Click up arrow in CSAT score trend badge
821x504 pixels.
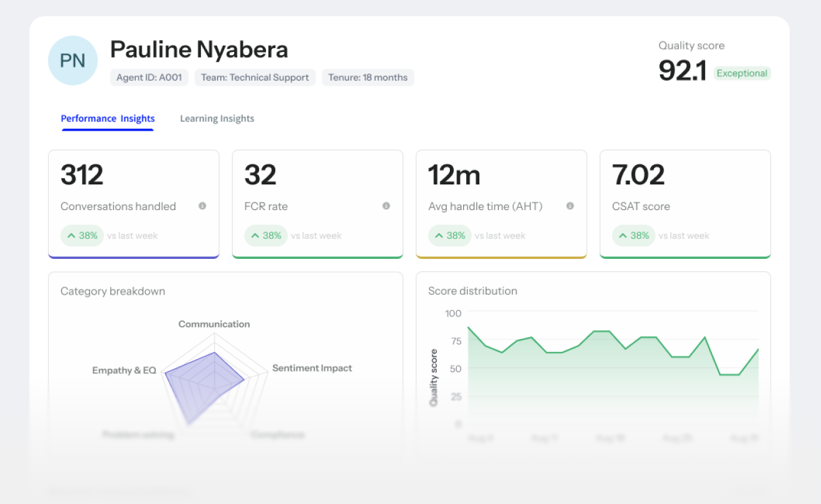click(623, 236)
